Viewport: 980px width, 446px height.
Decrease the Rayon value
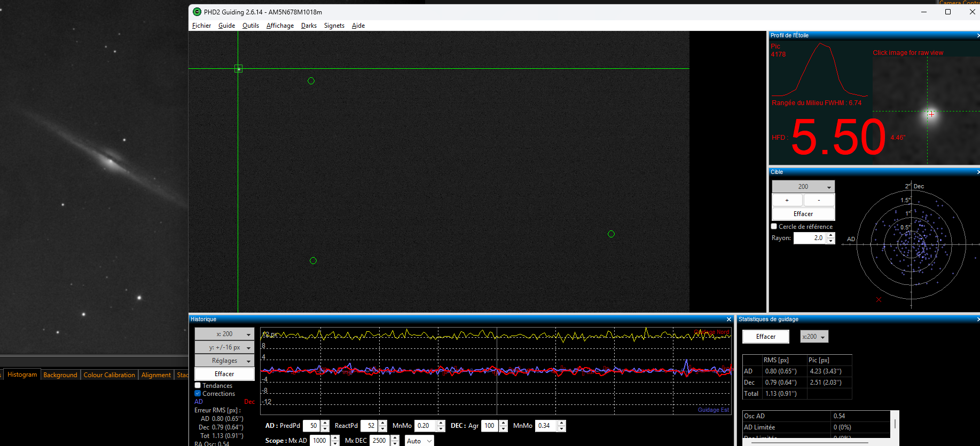pos(830,241)
